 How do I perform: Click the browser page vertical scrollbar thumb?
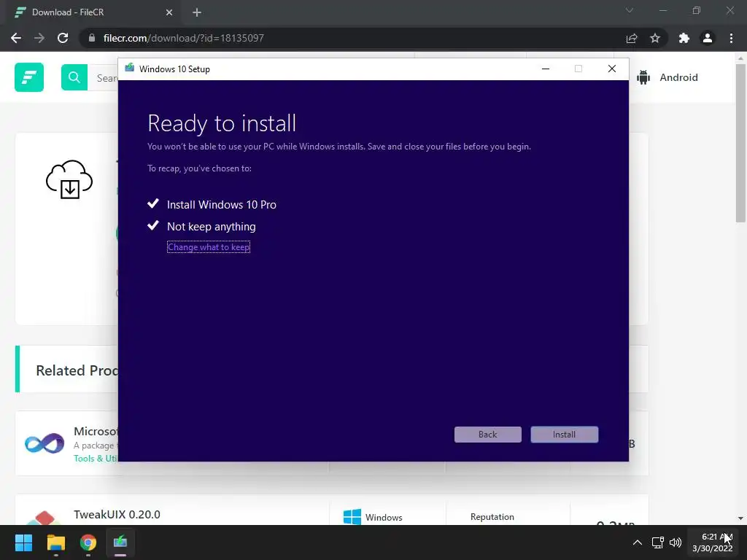tap(740, 143)
